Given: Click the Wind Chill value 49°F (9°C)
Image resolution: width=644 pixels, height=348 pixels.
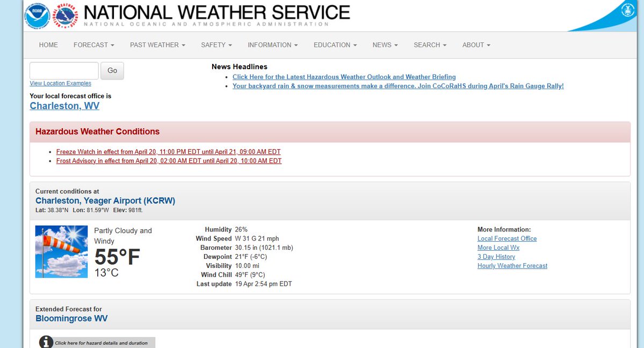Looking at the screenshot, I should (250, 274).
